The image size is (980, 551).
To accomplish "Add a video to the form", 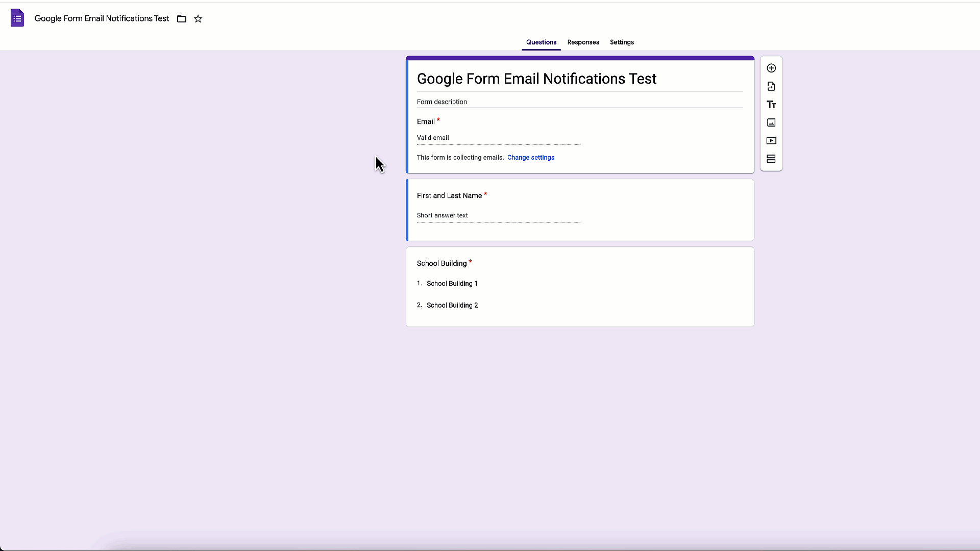I will [771, 141].
